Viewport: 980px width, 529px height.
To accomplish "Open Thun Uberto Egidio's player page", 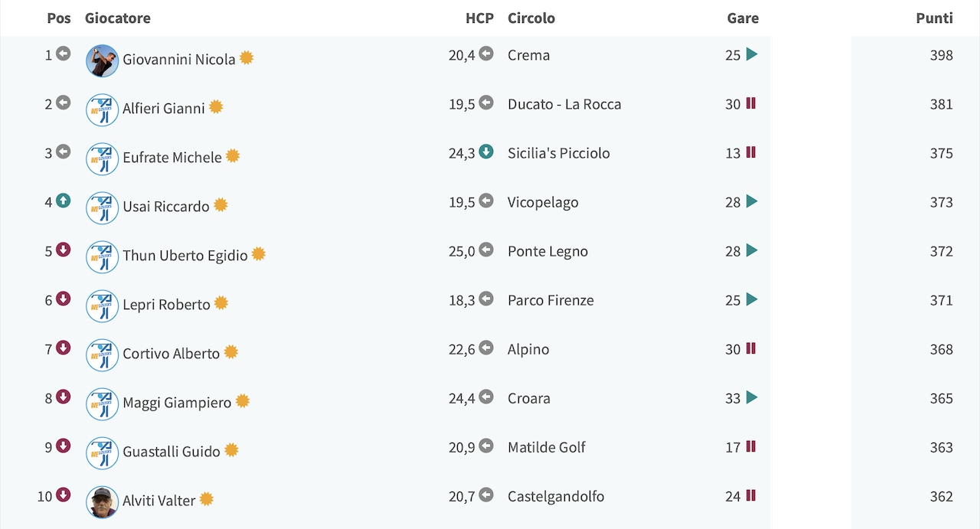I will [x=185, y=255].
